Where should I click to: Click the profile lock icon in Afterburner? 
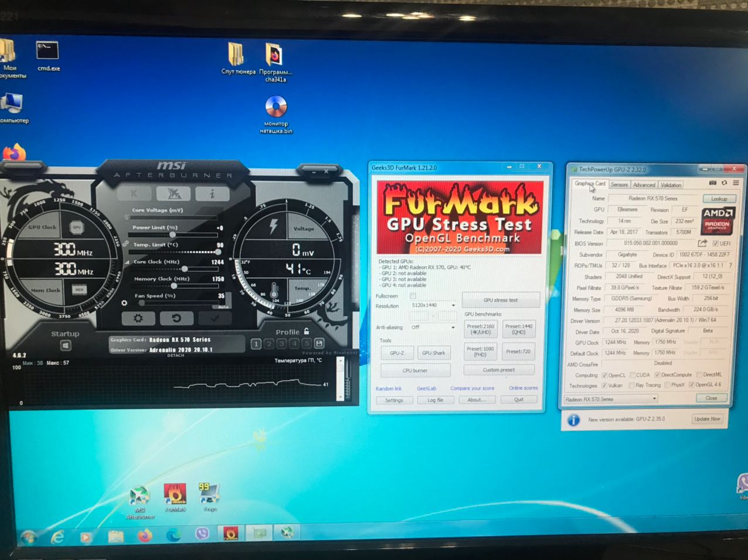(x=306, y=331)
